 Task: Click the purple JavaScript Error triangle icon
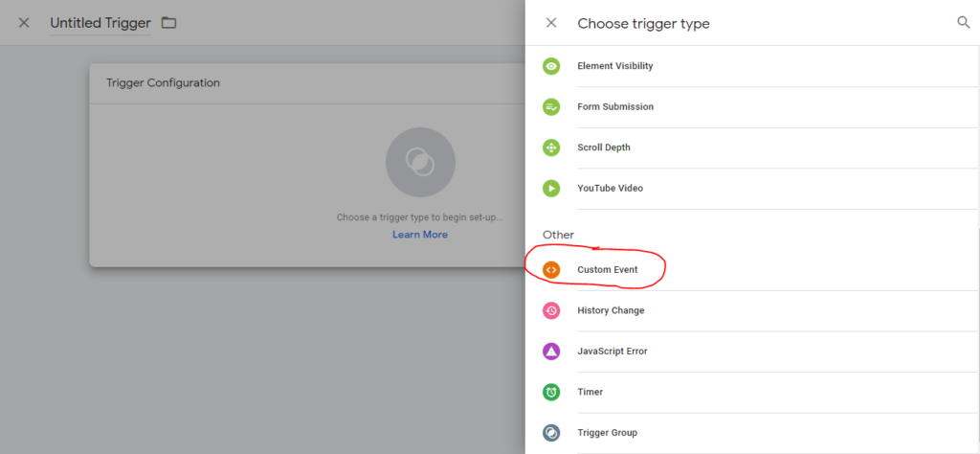(x=551, y=352)
